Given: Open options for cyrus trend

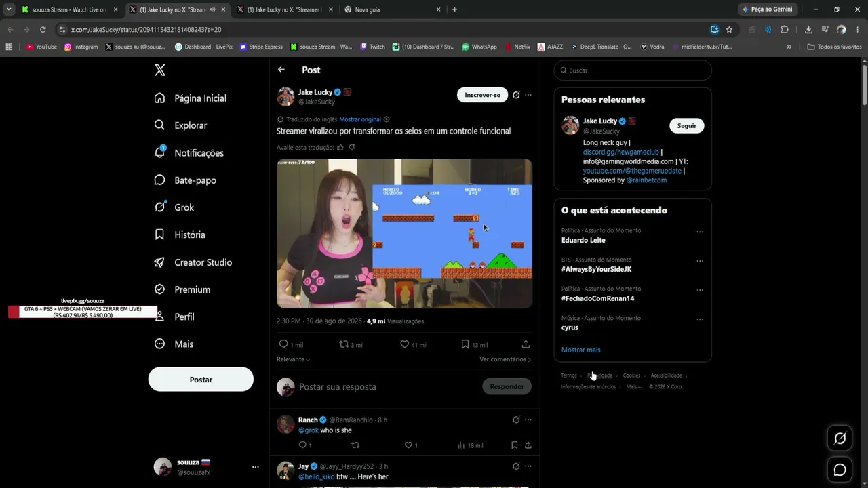Looking at the screenshot, I should click(700, 319).
